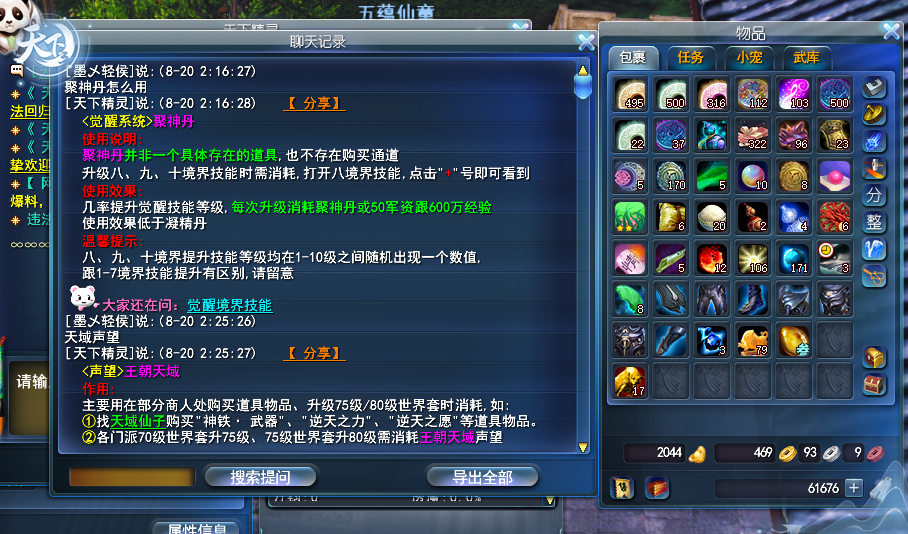Image resolution: width=908 pixels, height=534 pixels.
Task: Click the plus button beside 61676
Action: (854, 488)
